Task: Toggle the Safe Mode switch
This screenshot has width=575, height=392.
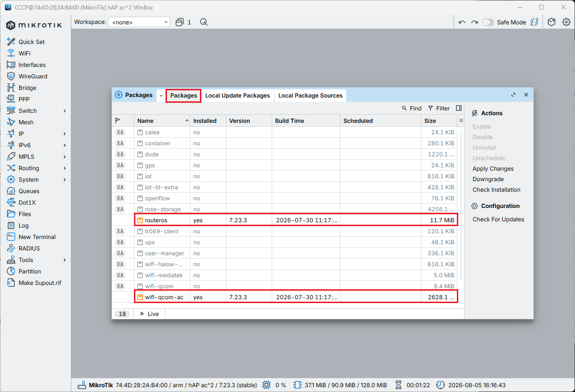Action: pyautogui.click(x=488, y=22)
